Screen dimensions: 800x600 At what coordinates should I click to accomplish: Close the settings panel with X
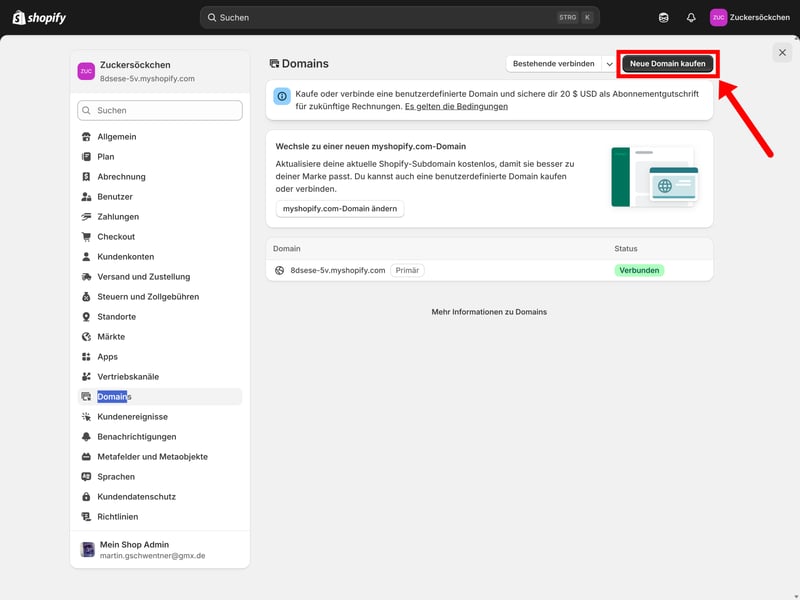[x=782, y=53]
